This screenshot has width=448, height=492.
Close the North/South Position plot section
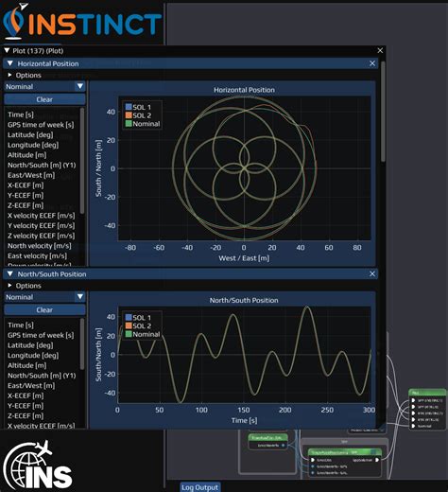click(x=372, y=273)
